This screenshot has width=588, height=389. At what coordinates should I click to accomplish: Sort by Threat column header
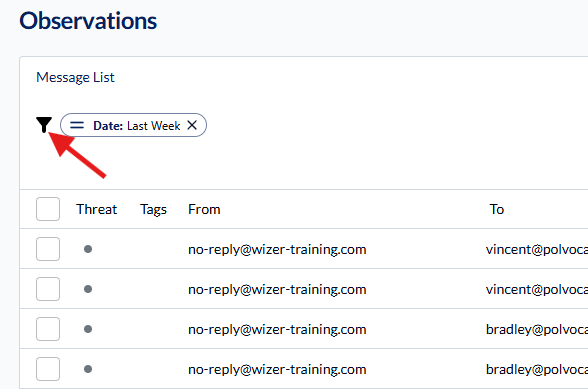(96, 209)
